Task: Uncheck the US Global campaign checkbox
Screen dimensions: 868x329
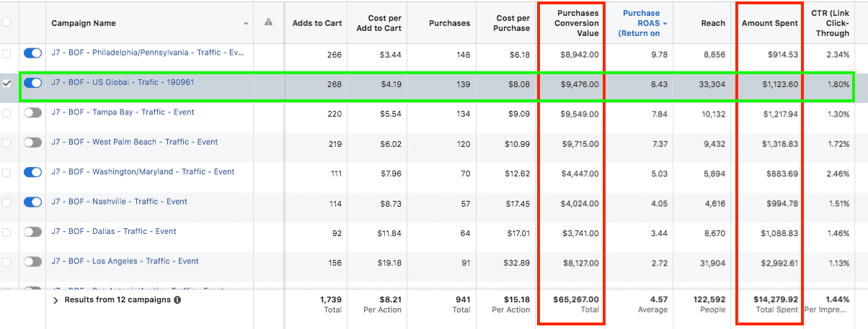Action: point(7,84)
